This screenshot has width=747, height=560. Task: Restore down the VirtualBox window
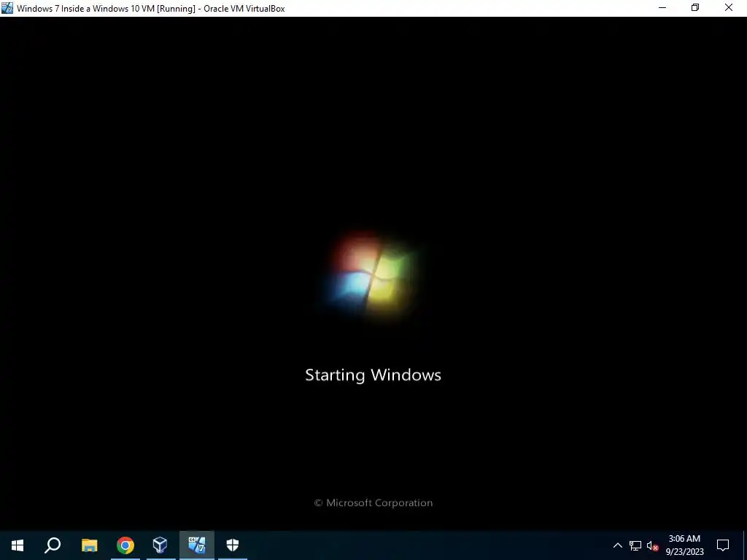tap(695, 8)
